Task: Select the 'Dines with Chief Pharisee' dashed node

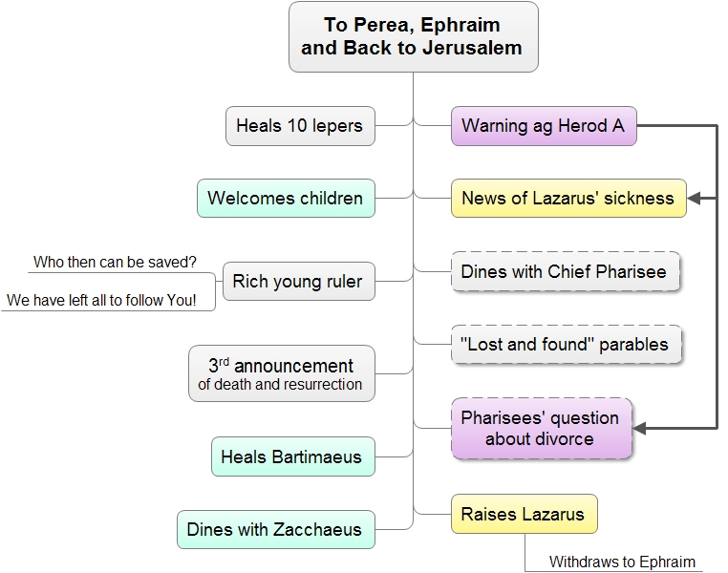Action: [565, 271]
